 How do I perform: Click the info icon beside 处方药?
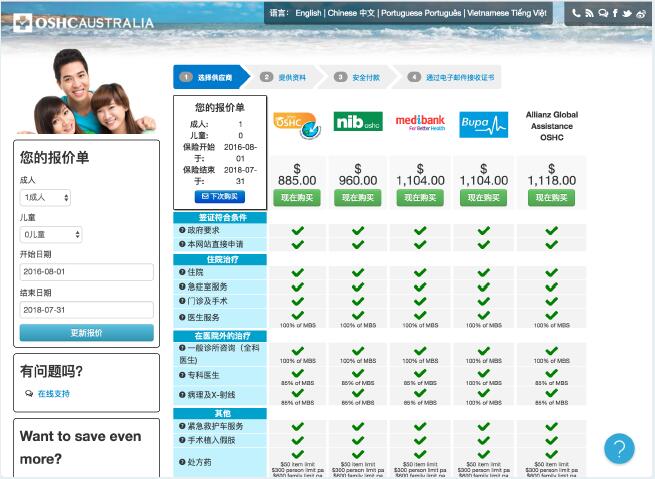[182, 462]
